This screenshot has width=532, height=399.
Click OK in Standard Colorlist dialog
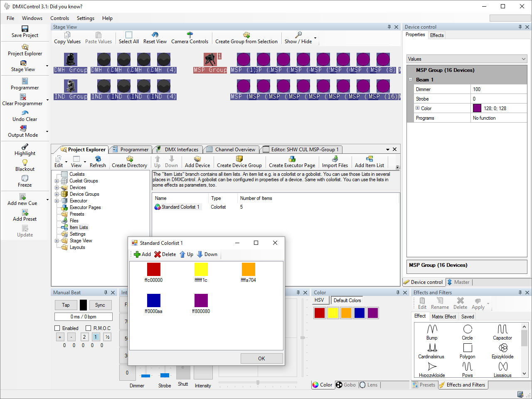click(261, 358)
